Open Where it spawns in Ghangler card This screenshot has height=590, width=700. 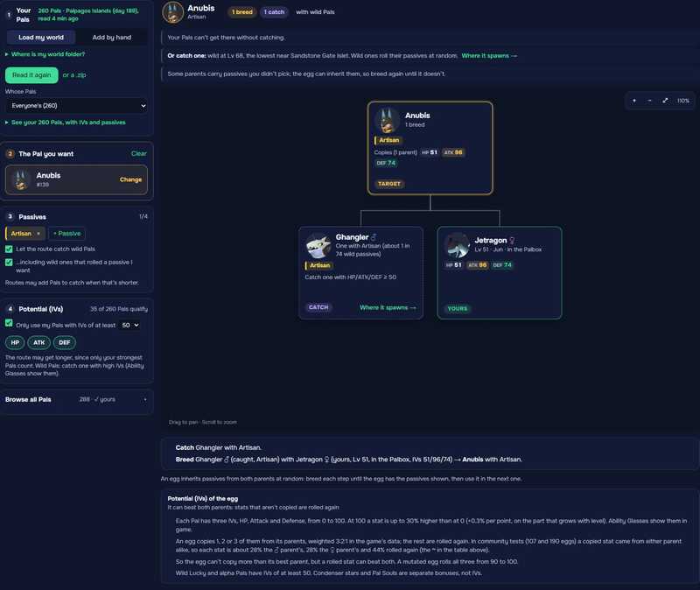388,307
